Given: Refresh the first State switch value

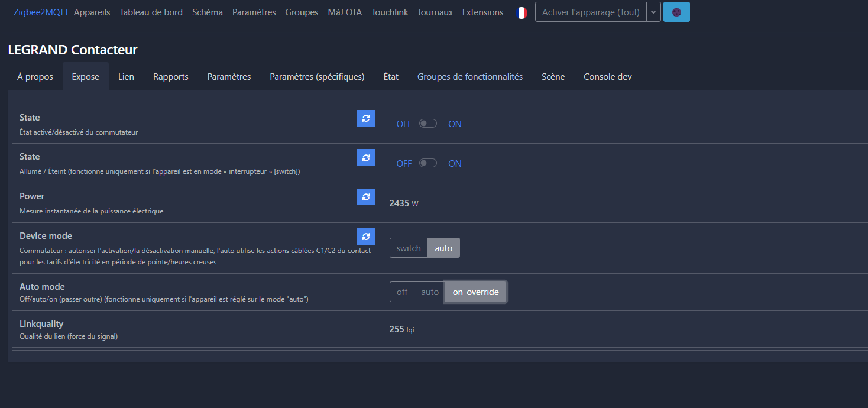Looking at the screenshot, I should (x=365, y=118).
